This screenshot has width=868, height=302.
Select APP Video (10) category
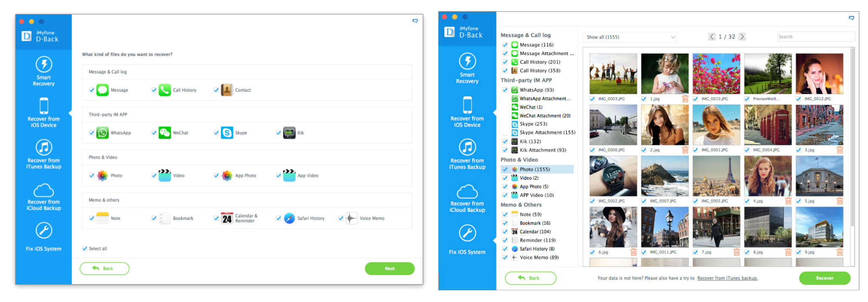pyautogui.click(x=537, y=195)
